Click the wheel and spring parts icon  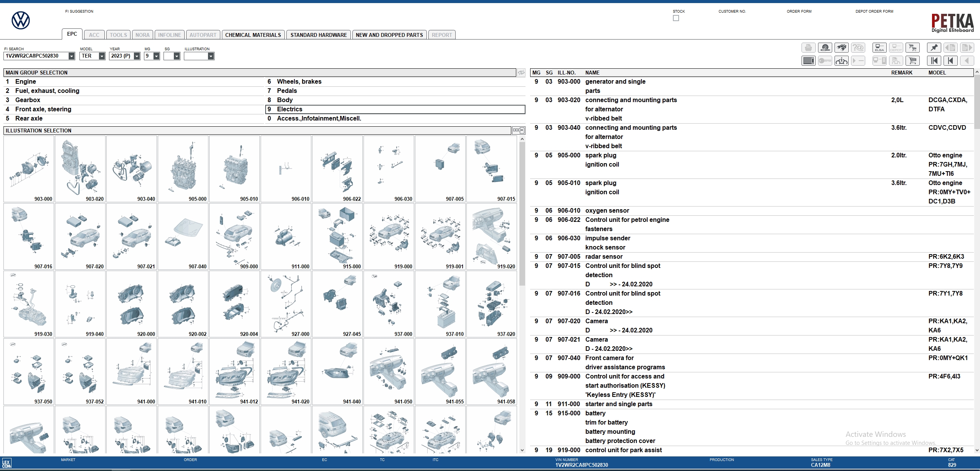825,48
